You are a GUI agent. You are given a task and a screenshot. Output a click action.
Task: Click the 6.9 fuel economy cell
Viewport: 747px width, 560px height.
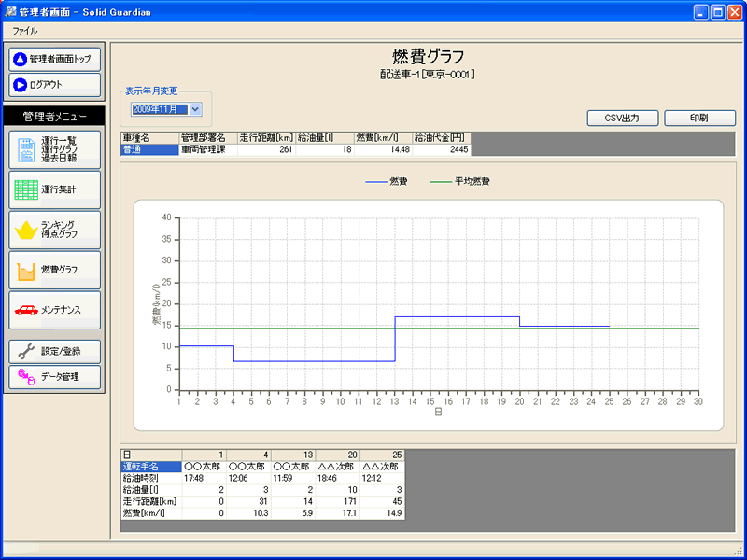(293, 513)
